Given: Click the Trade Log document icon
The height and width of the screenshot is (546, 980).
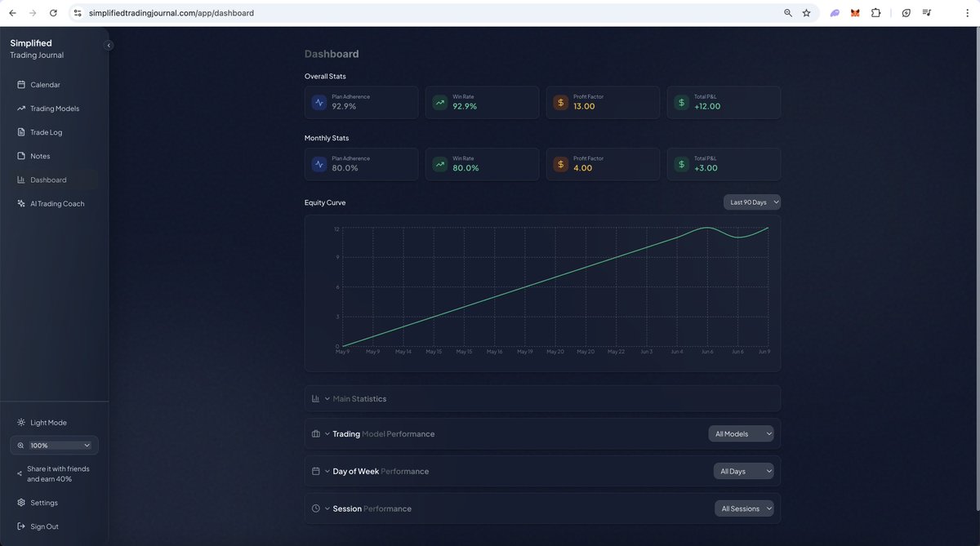Looking at the screenshot, I should tap(21, 132).
